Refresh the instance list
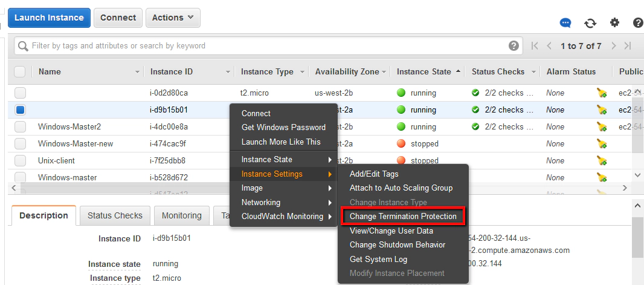644x285 pixels. pos(590,23)
